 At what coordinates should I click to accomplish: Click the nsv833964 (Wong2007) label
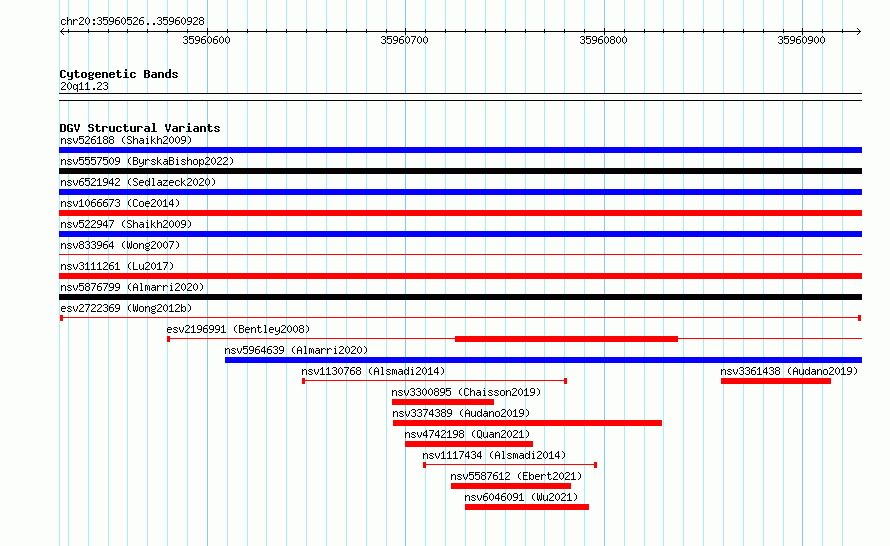pos(120,245)
